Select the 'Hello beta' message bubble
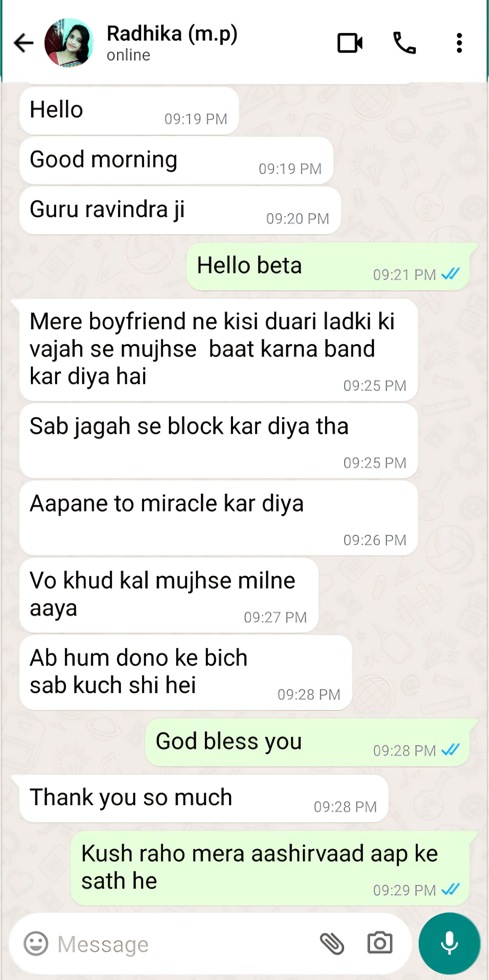The width and height of the screenshot is (489, 980). (x=328, y=267)
